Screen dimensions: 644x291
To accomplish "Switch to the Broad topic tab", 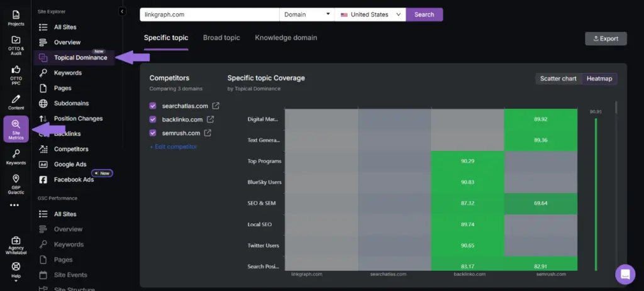I will [x=221, y=38].
